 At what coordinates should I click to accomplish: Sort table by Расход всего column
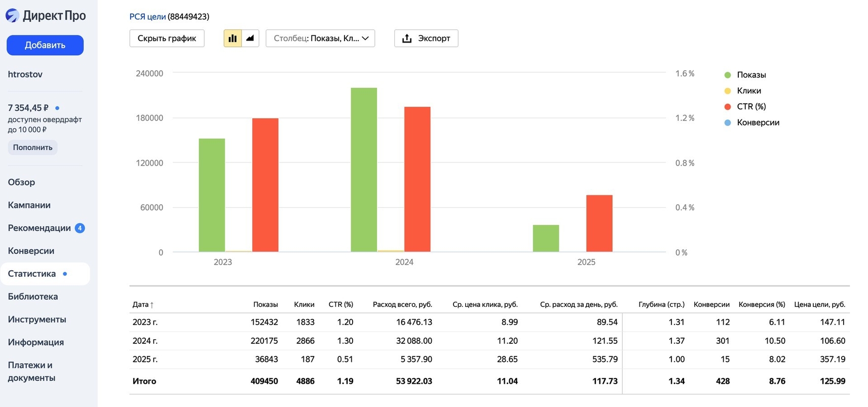402,304
